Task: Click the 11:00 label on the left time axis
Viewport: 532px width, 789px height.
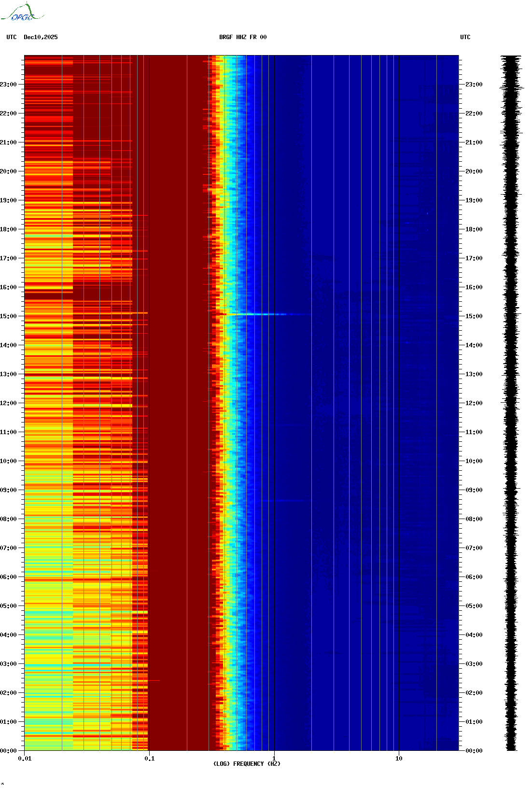Action: tap(8, 432)
